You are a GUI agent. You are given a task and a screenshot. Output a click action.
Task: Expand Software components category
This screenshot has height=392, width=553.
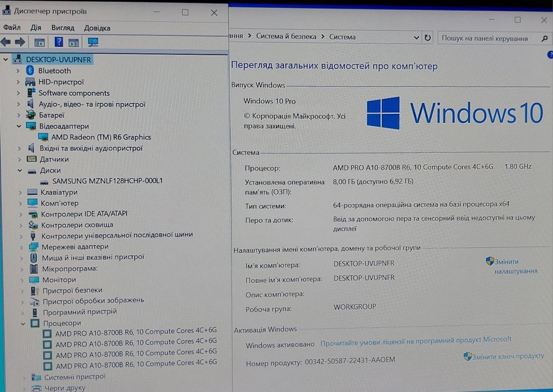18,93
